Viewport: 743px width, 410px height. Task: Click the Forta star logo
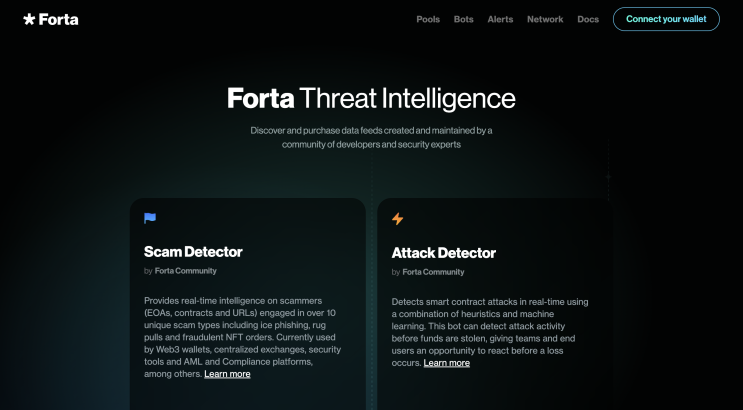click(51, 19)
